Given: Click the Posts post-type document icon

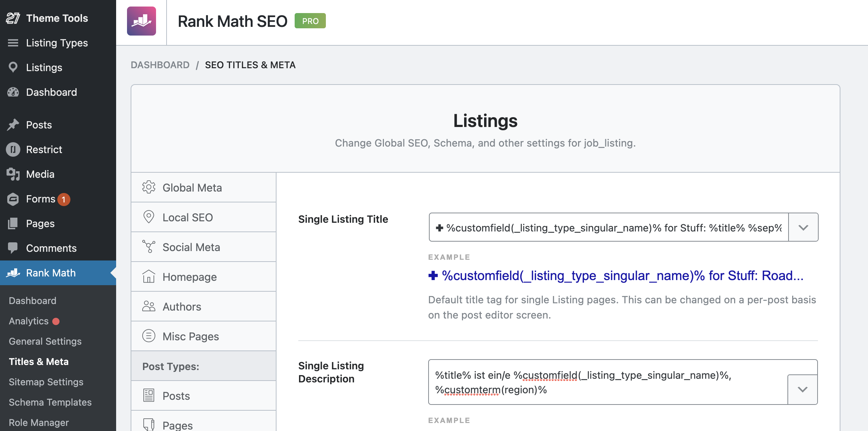Looking at the screenshot, I should (x=149, y=395).
